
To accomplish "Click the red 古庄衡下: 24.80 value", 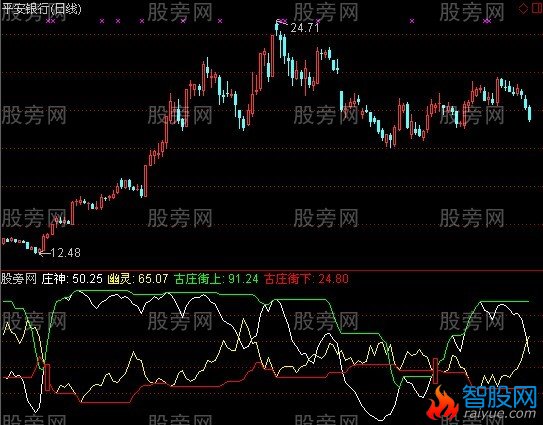I will 306,278.
